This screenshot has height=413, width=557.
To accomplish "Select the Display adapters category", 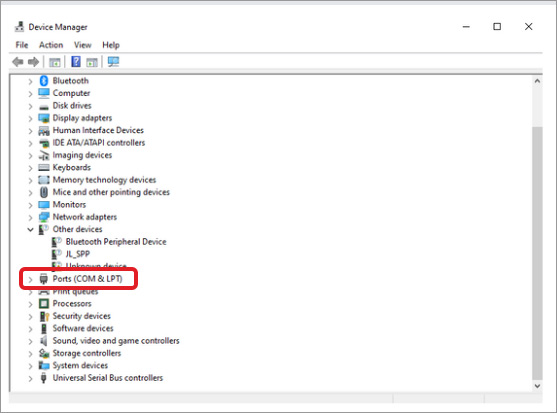I will 82,118.
